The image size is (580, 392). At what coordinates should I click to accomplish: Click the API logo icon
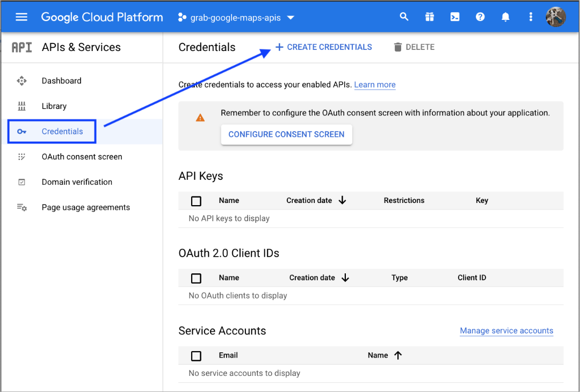click(x=22, y=47)
